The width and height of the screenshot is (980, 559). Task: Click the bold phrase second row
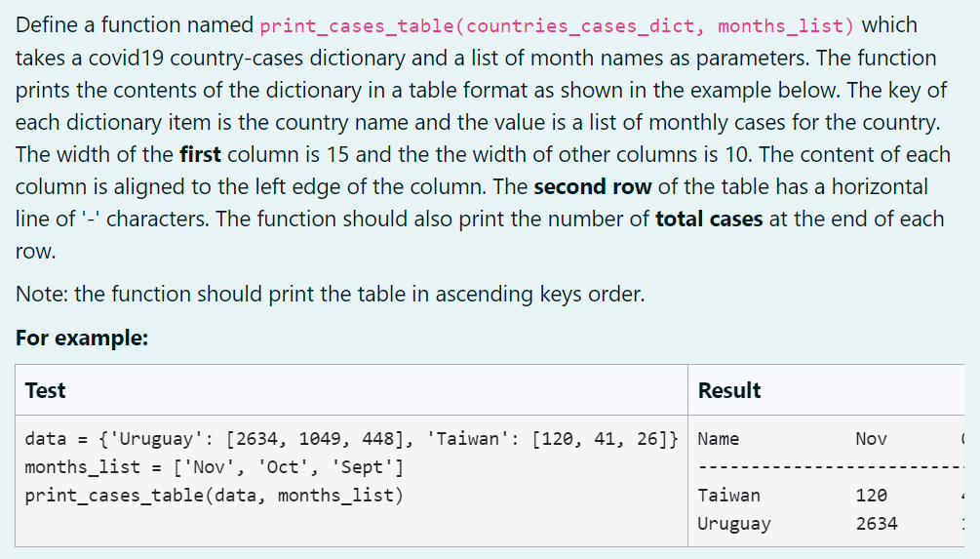coord(593,187)
